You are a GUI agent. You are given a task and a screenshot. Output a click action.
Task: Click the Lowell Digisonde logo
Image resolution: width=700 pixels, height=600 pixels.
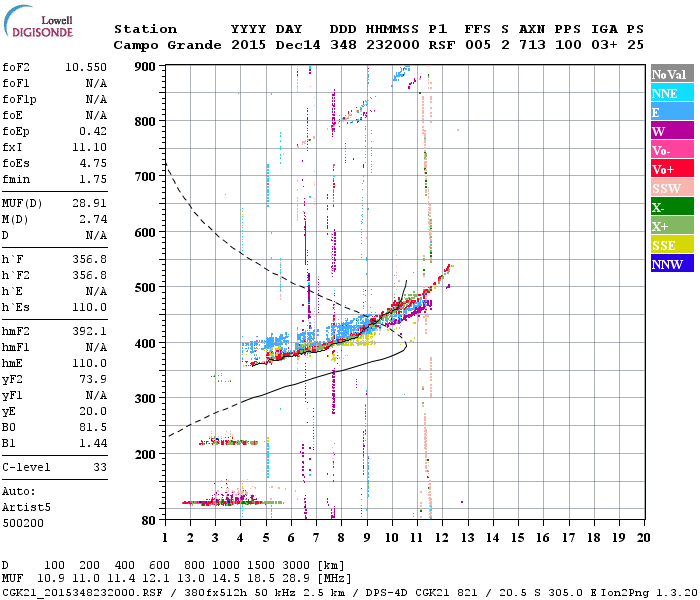(x=38, y=21)
